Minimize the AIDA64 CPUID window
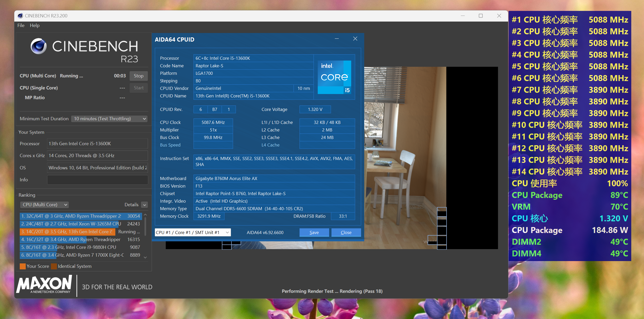The height and width of the screenshot is (319, 644). click(x=337, y=39)
